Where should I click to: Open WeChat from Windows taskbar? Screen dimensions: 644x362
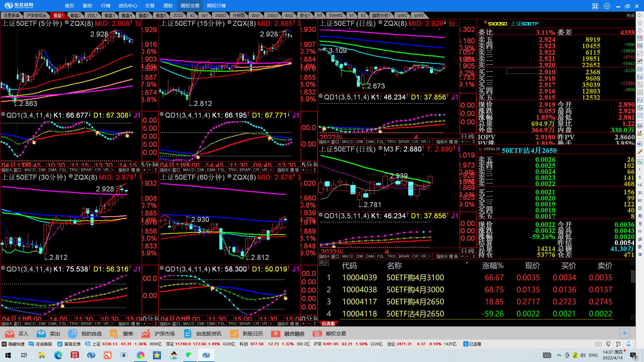tap(190, 355)
